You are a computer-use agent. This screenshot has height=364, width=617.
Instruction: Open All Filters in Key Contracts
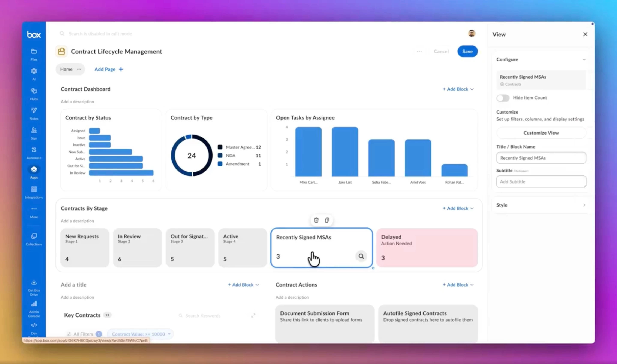click(x=84, y=334)
